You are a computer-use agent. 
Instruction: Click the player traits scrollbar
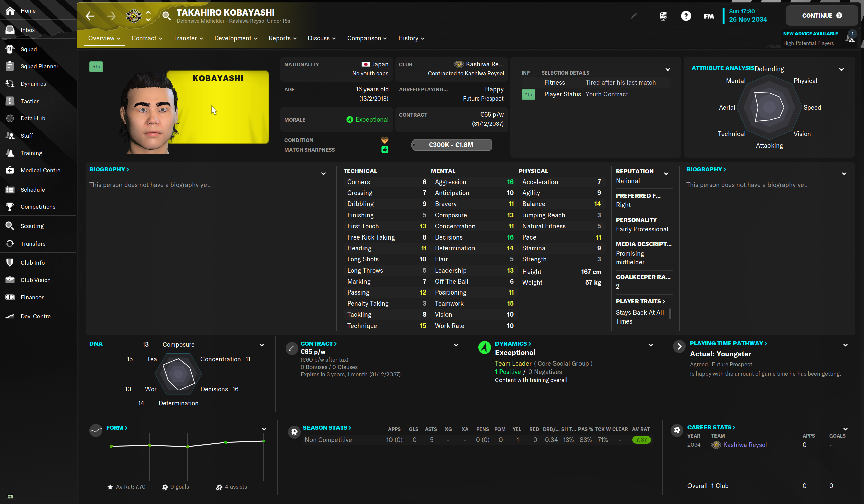[x=670, y=314]
